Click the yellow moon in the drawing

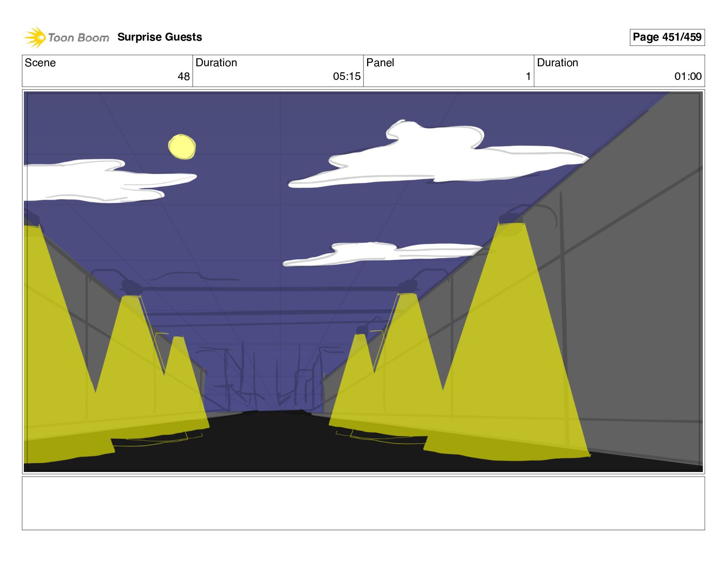[182, 147]
